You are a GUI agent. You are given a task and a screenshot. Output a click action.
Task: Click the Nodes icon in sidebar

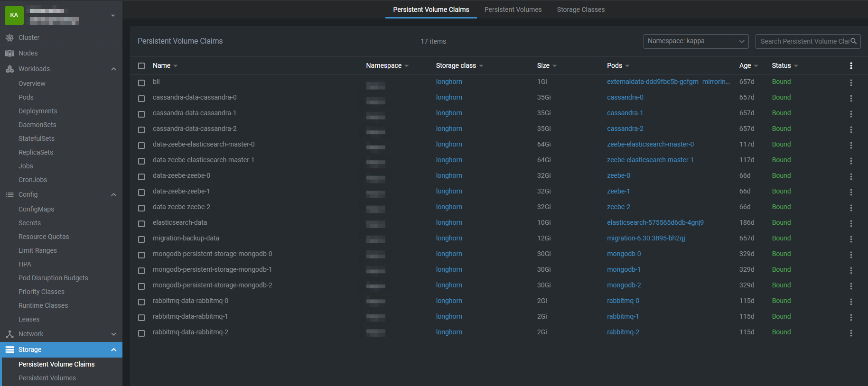pos(9,54)
